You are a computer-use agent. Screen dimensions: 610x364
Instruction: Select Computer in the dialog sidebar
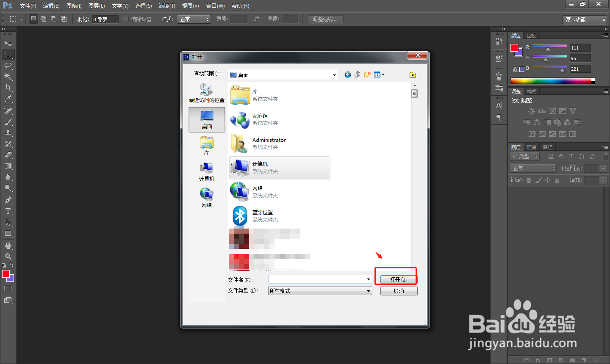[x=207, y=172]
